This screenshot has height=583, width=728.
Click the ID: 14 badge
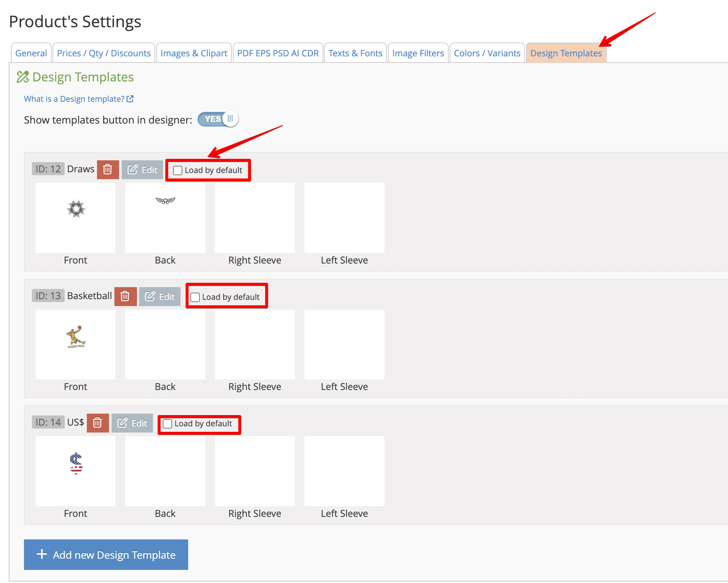click(x=48, y=422)
